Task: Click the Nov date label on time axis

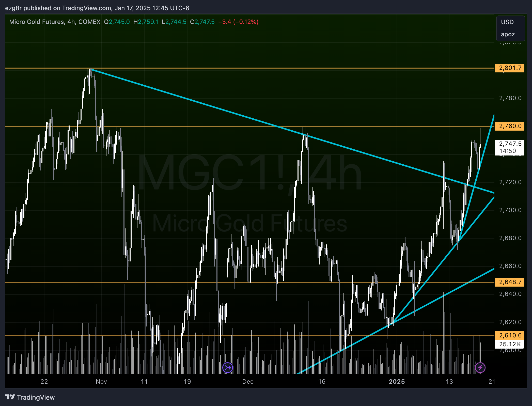Action: (101, 382)
